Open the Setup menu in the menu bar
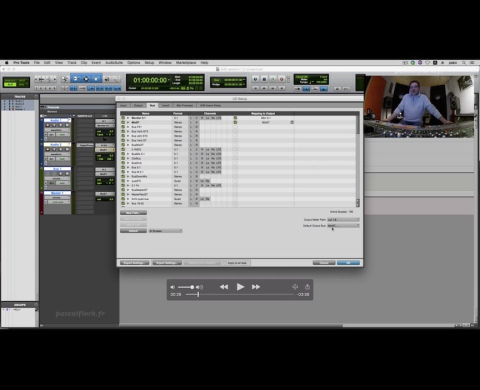Image resolution: width=480 pixels, height=390 pixels. (149, 63)
